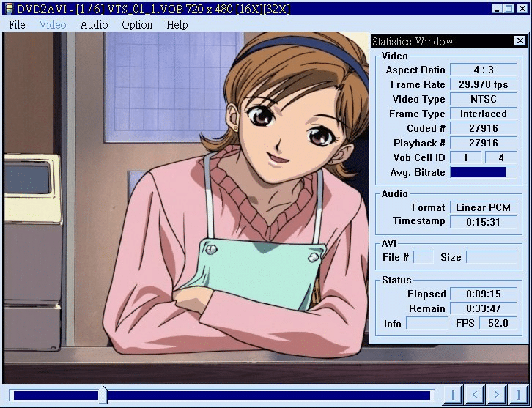The image size is (532, 408).
Task: Click the Cell ID value 4
Action: click(501, 157)
